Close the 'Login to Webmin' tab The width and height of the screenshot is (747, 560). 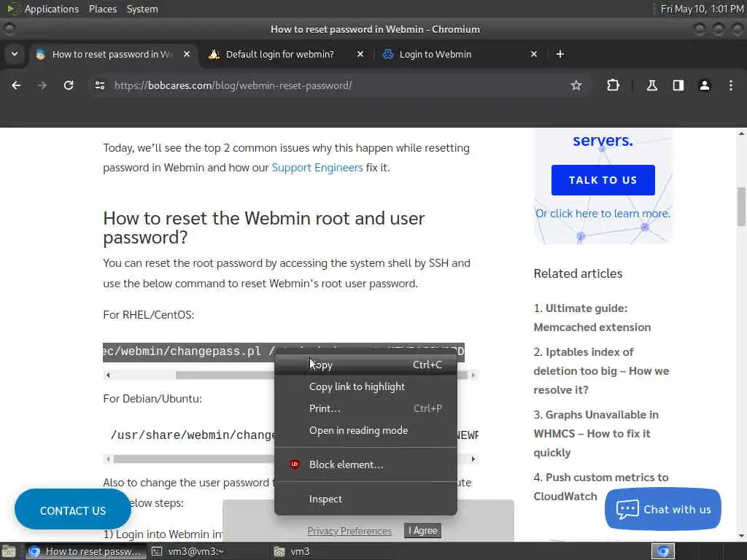coord(533,54)
